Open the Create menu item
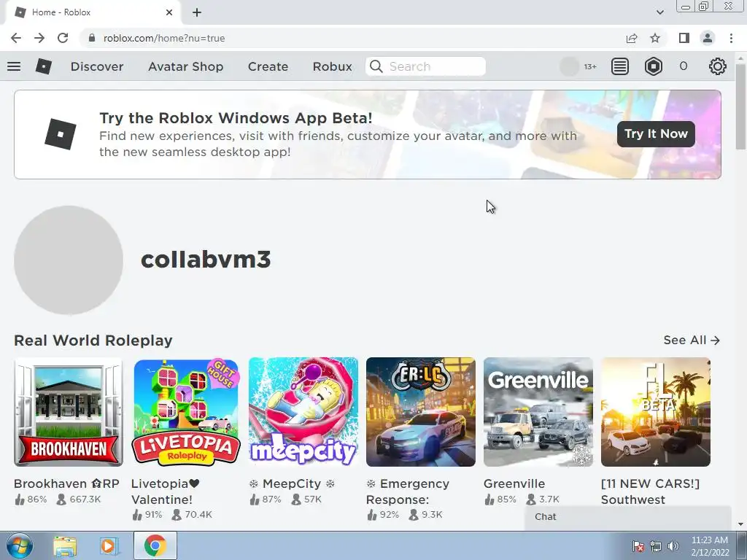This screenshot has height=560, width=747. [x=268, y=66]
